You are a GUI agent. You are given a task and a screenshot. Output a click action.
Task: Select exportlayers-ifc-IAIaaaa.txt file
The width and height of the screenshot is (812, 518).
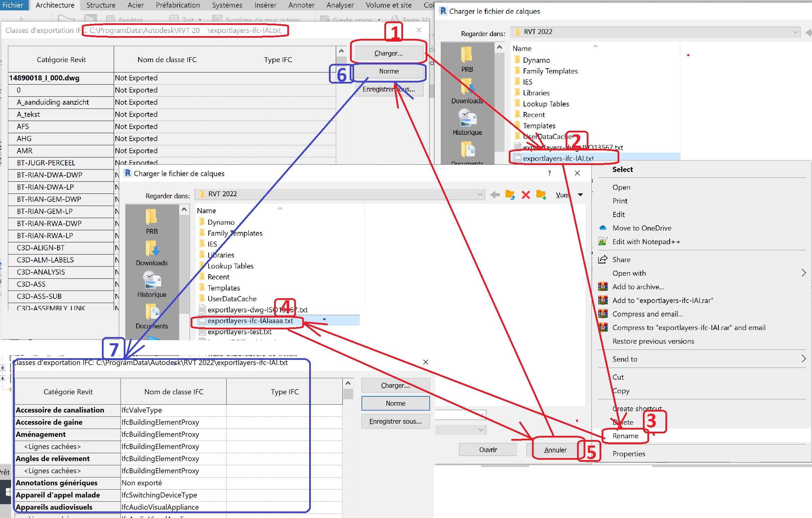point(250,321)
